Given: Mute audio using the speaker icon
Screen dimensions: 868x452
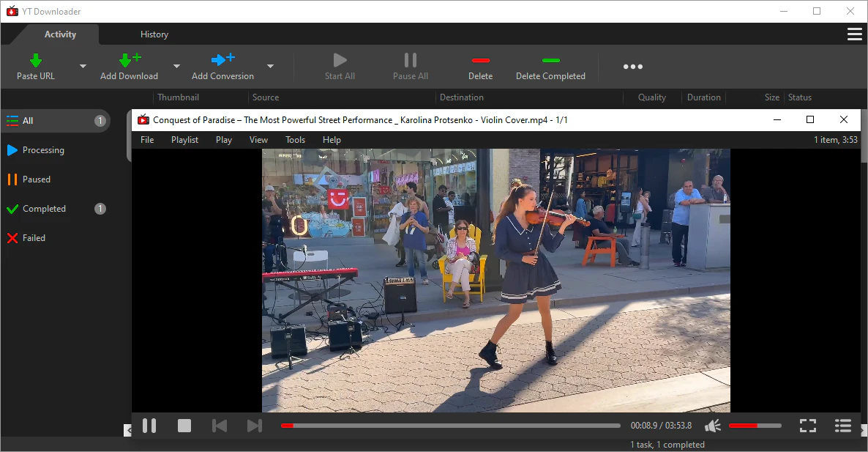Looking at the screenshot, I should (712, 426).
